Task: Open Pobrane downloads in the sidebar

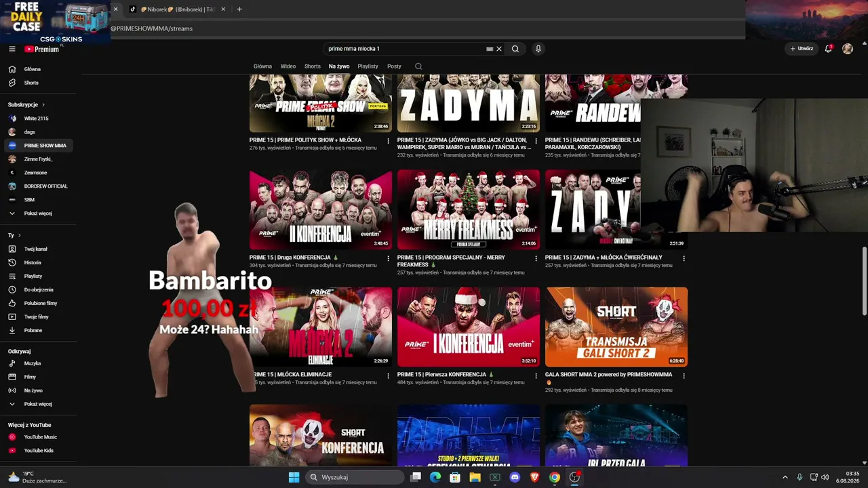Action: coord(33,330)
